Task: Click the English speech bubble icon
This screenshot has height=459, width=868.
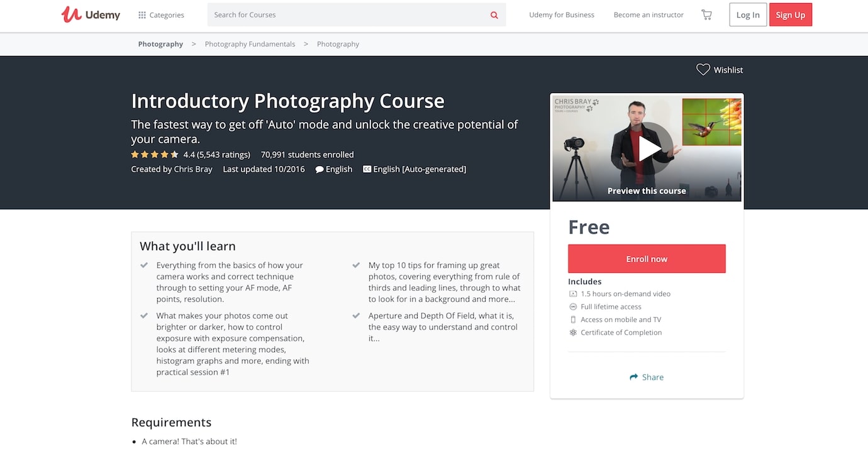Action: [320, 169]
